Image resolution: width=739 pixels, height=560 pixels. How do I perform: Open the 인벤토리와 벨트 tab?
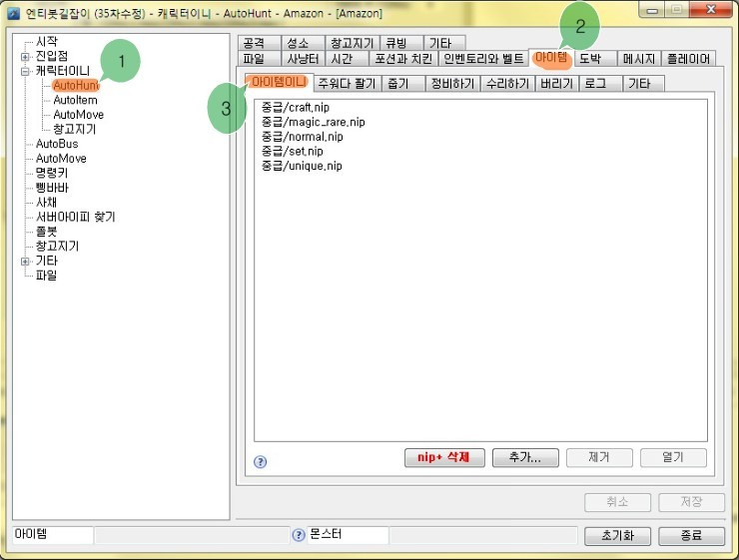point(483,59)
